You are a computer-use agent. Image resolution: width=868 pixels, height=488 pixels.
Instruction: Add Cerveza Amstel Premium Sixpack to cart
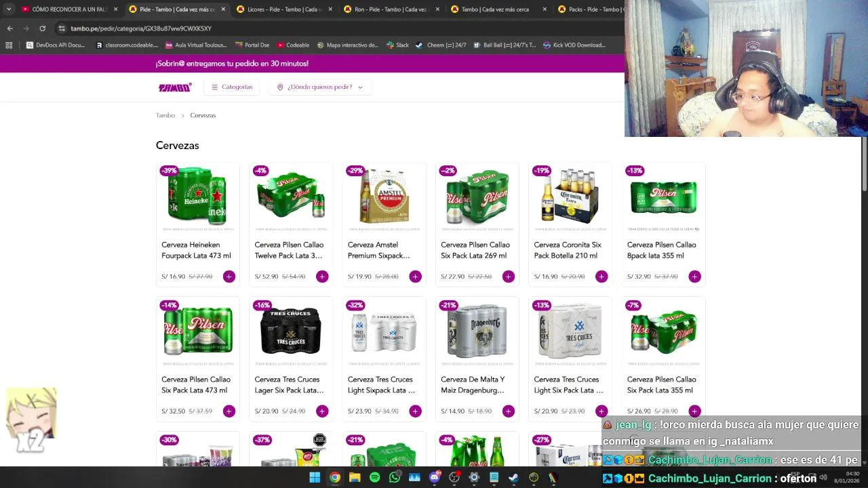click(x=415, y=277)
